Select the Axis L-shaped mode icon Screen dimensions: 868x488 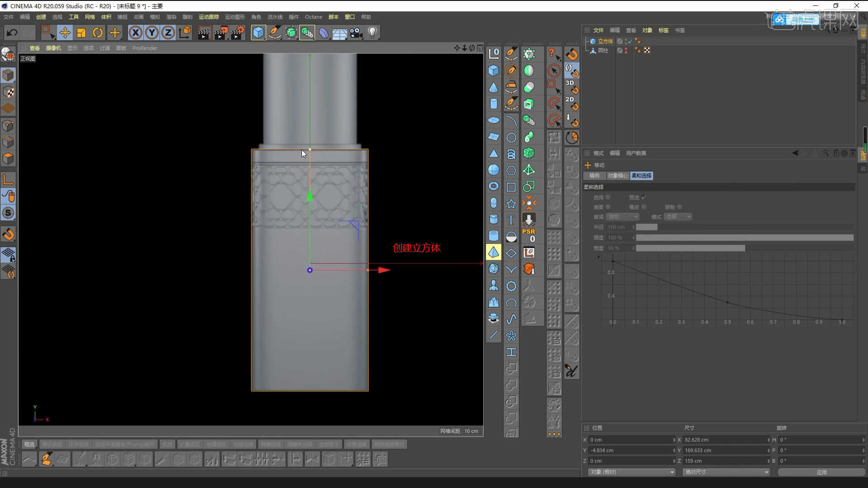pyautogui.click(x=8, y=179)
